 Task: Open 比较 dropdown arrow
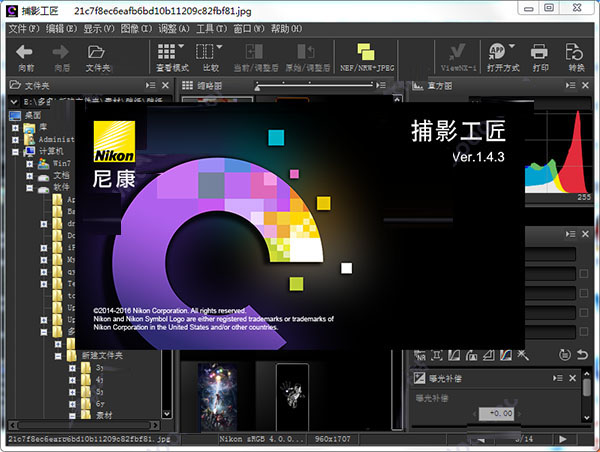pyautogui.click(x=219, y=46)
